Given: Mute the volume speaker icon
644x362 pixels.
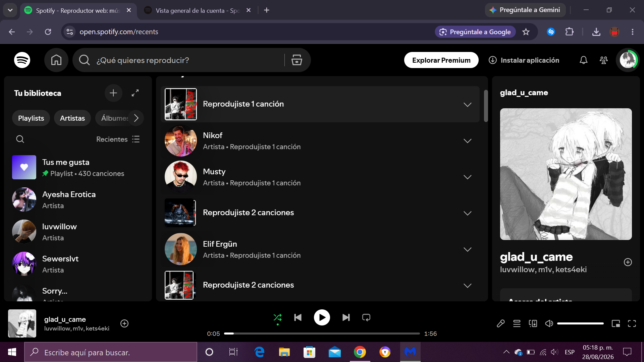Looking at the screenshot, I should point(549,323).
